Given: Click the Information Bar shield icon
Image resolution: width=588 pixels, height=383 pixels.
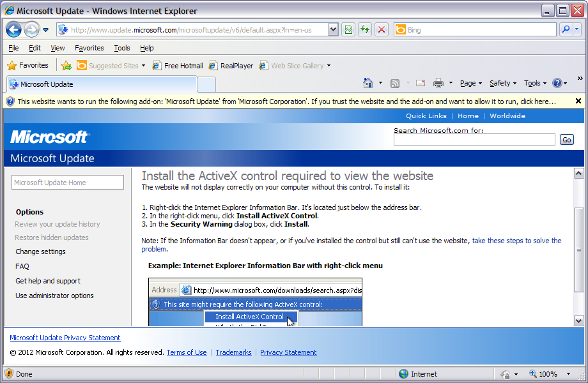Looking at the screenshot, I should [10, 101].
